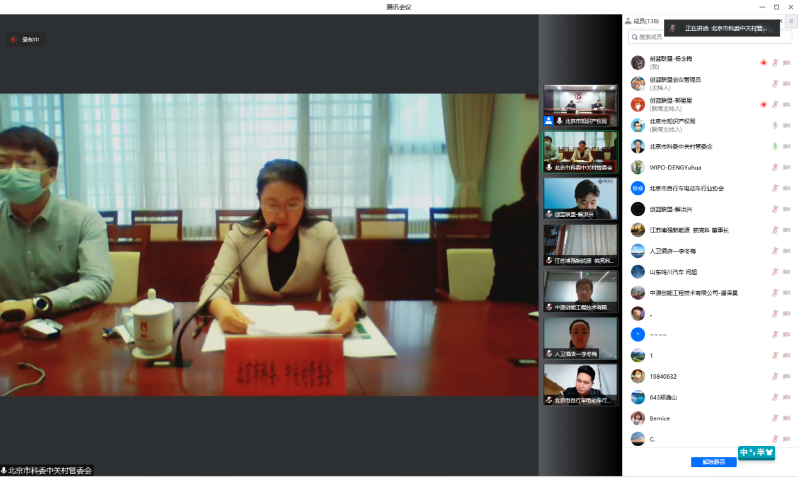Click the recording indicator icon
The width and height of the screenshot is (798, 477).
(x=14, y=40)
